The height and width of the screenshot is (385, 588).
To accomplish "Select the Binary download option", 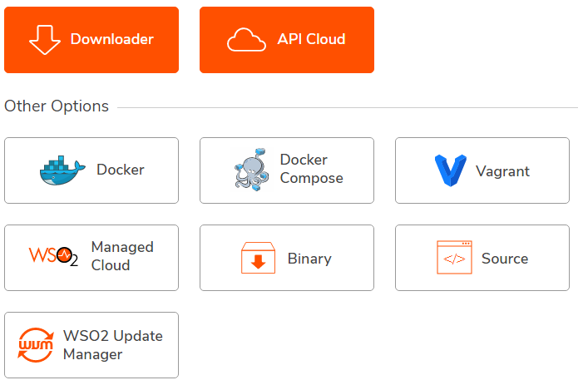I will pos(287,258).
